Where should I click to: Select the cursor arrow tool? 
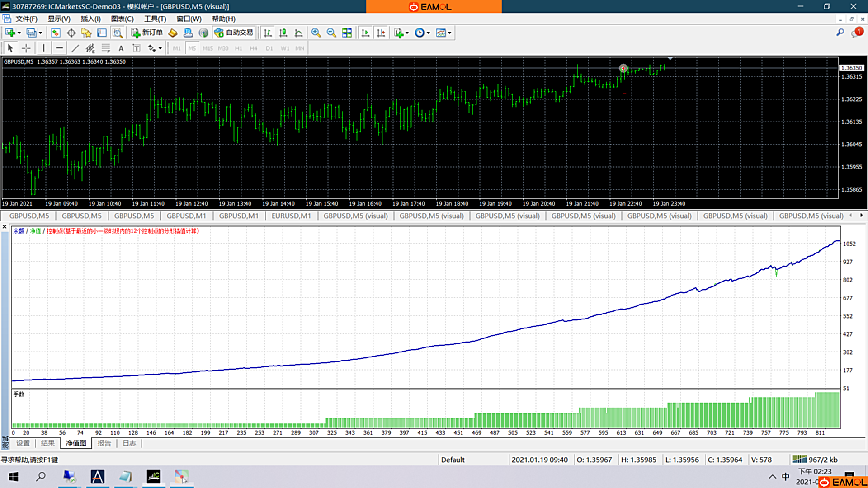click(10, 48)
